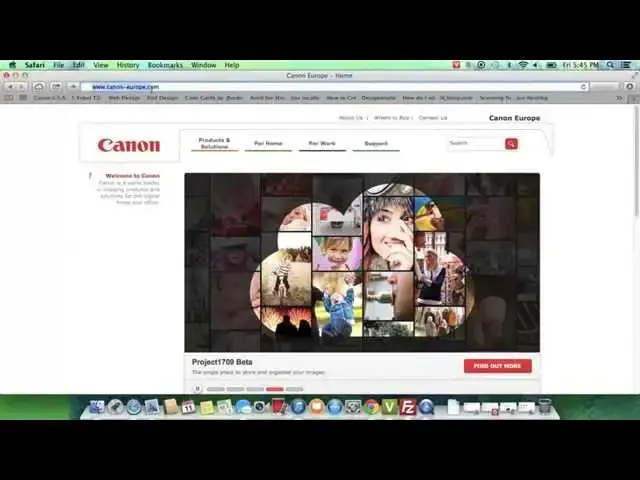Click the Contact Us link
This screenshot has width=640, height=480.
click(x=433, y=118)
